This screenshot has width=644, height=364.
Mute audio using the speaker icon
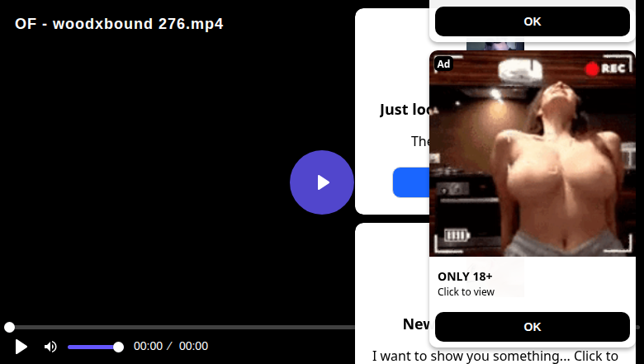point(50,347)
